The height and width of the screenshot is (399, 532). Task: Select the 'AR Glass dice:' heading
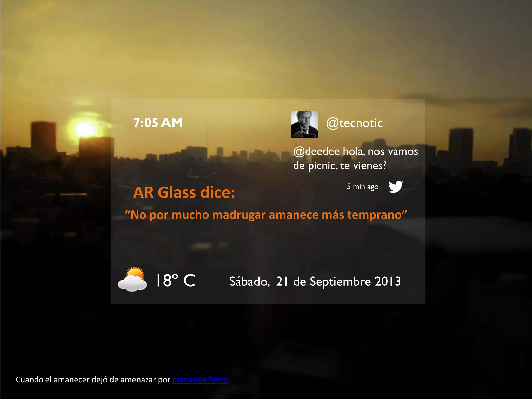click(x=184, y=192)
